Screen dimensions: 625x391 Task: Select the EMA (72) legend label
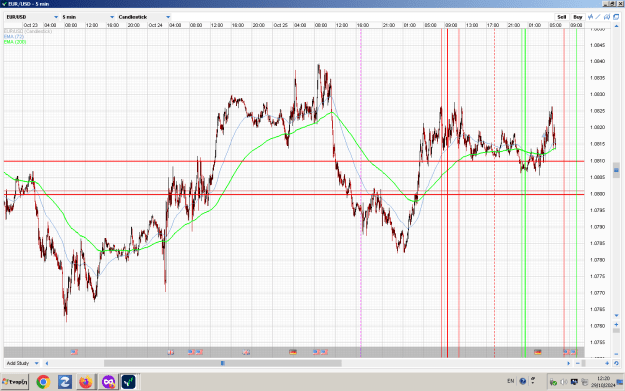tap(14, 36)
